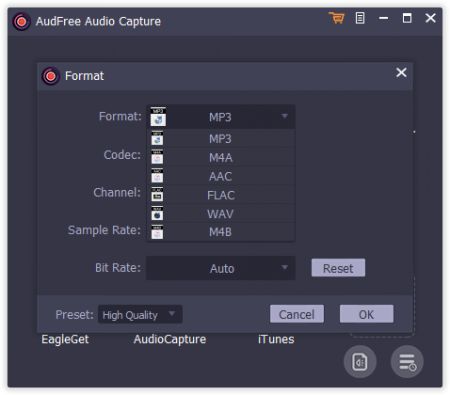Click the M4B file icon in the list
This screenshot has height=395, width=450.
coord(157,232)
